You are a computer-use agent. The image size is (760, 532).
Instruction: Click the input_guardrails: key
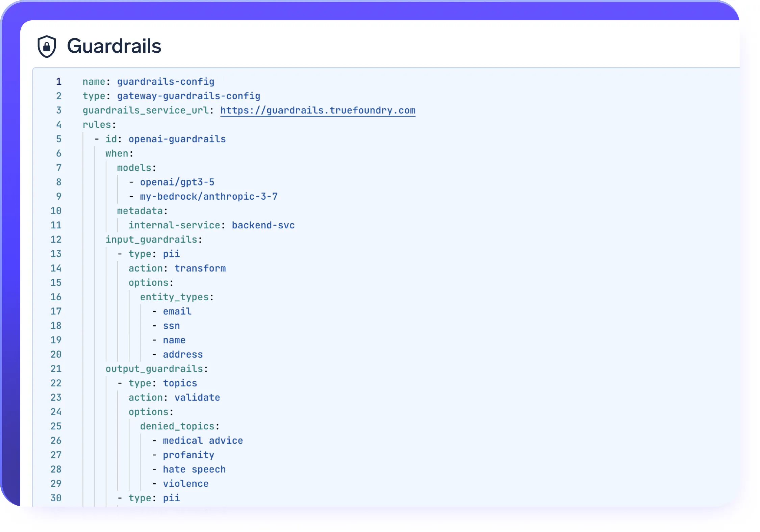point(154,239)
